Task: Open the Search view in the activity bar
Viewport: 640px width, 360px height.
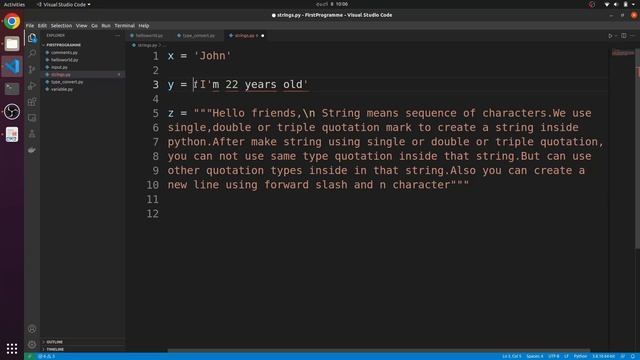Action: (32, 53)
